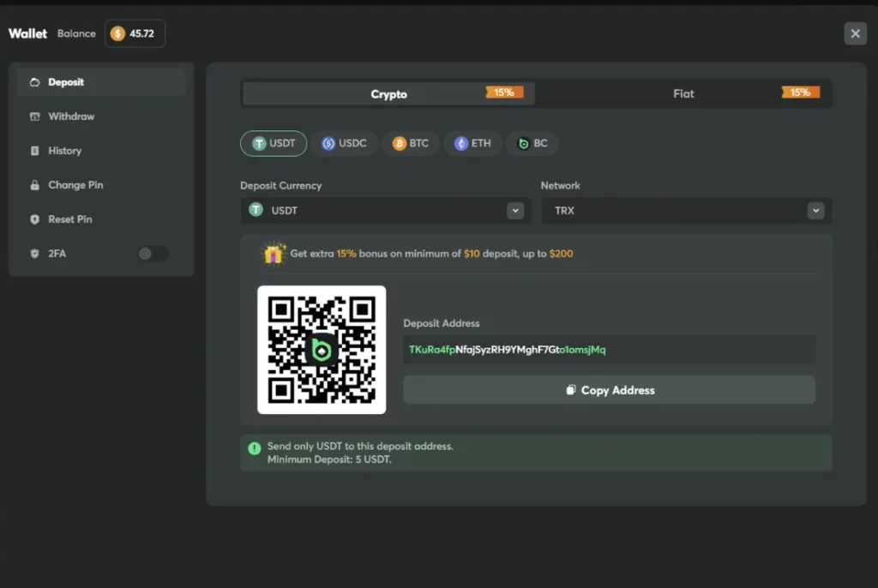Click the 2FA shield icon
Screen dimensions: 878x588
point(34,254)
